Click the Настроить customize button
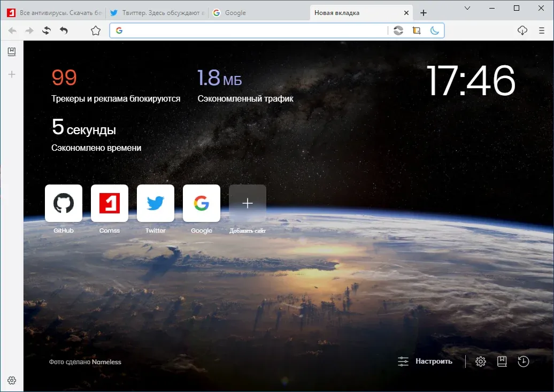 coord(425,361)
